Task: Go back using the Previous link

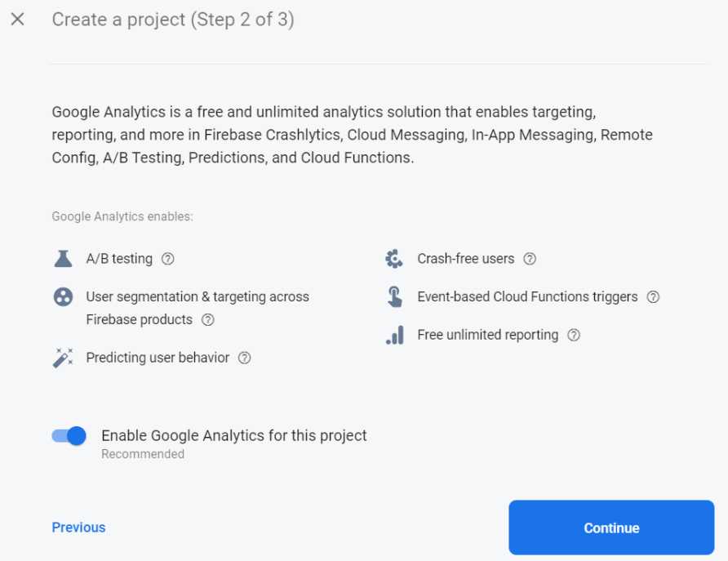Action: click(78, 528)
